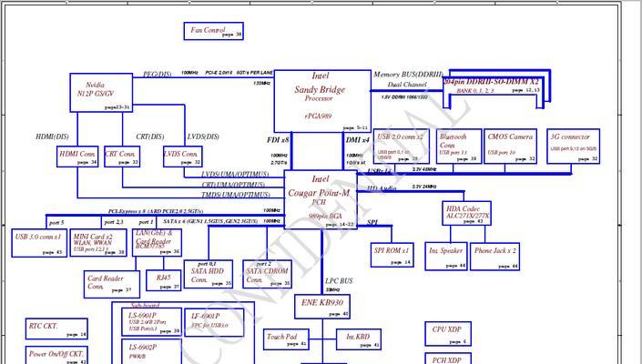
Task: Select the LVDS(DIS) label
Action: pyautogui.click(x=203, y=136)
